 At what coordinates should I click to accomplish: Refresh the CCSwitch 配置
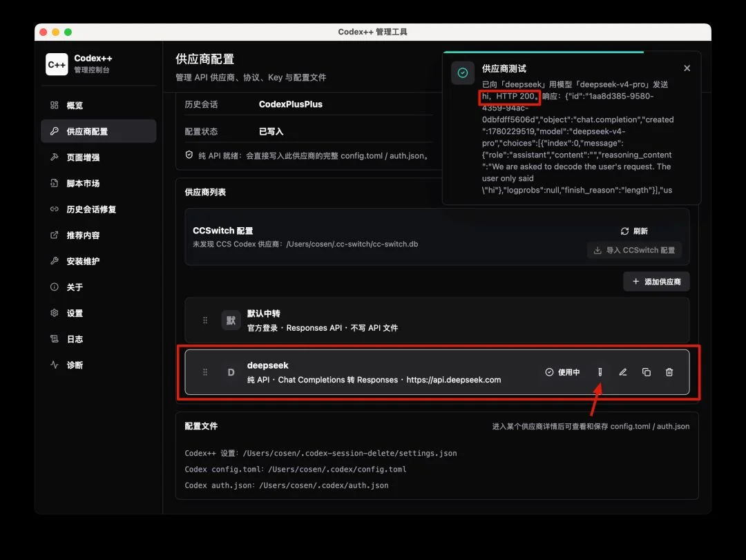(634, 231)
